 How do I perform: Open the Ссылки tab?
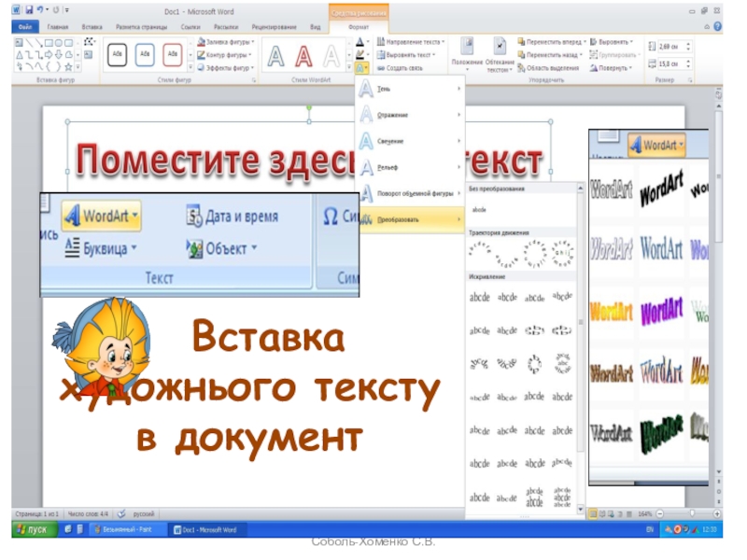point(190,27)
